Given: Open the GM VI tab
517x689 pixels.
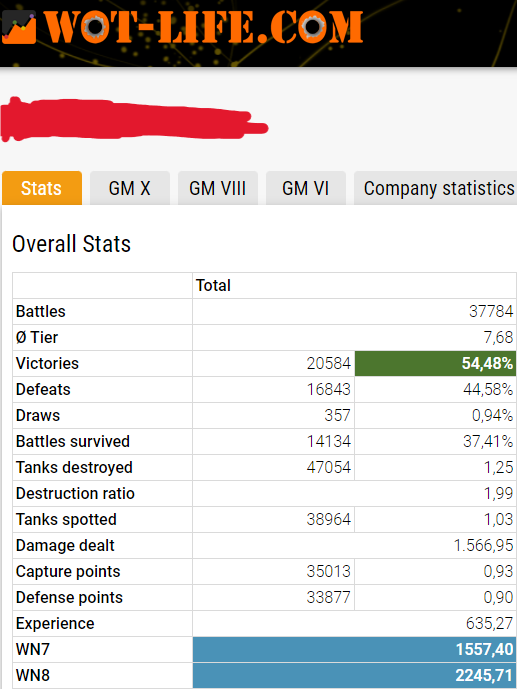Looking at the screenshot, I should (x=306, y=188).
